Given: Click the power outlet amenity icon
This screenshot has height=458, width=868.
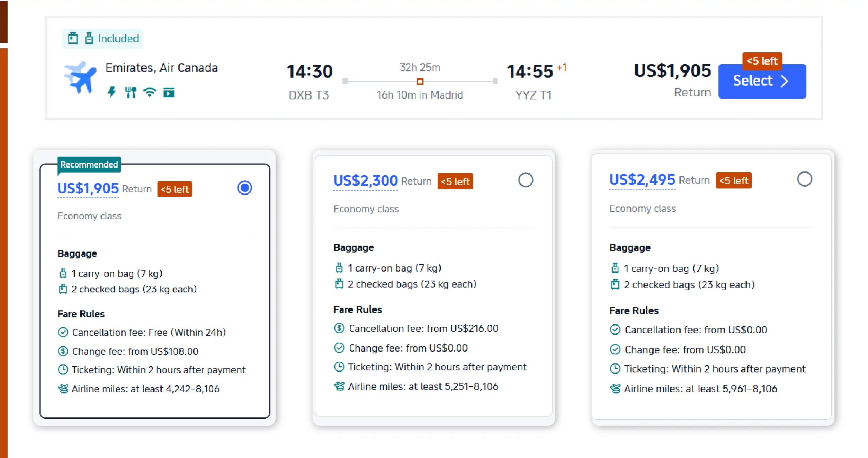Looking at the screenshot, I should (111, 92).
